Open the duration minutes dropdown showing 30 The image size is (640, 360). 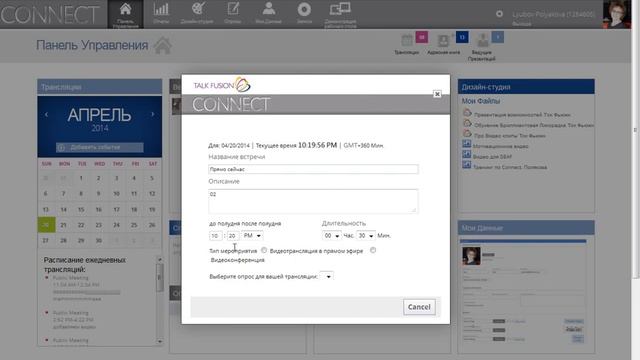click(x=366, y=236)
